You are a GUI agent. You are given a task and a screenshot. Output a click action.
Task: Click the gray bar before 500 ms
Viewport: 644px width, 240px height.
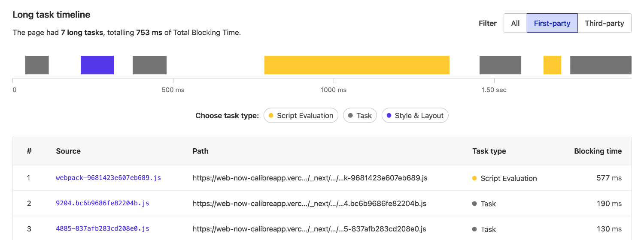point(149,65)
